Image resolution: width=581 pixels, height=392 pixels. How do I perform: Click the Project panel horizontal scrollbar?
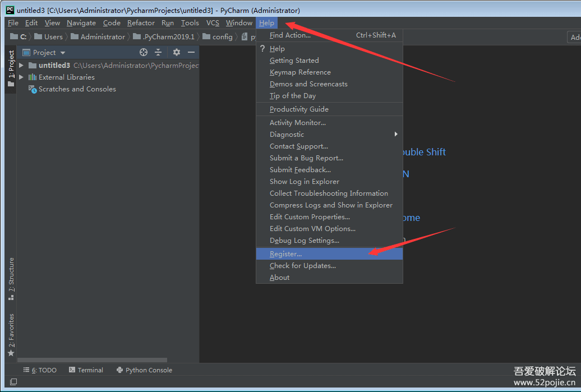click(93, 360)
